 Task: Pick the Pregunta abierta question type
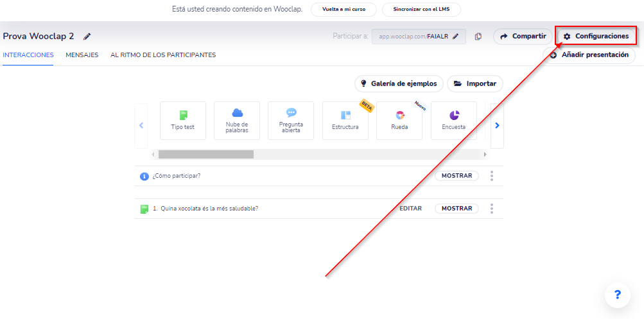tap(291, 121)
